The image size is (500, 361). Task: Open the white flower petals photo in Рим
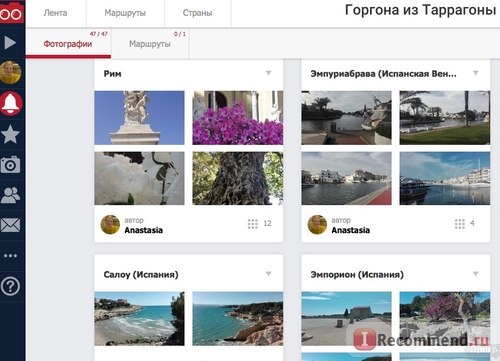(x=139, y=178)
